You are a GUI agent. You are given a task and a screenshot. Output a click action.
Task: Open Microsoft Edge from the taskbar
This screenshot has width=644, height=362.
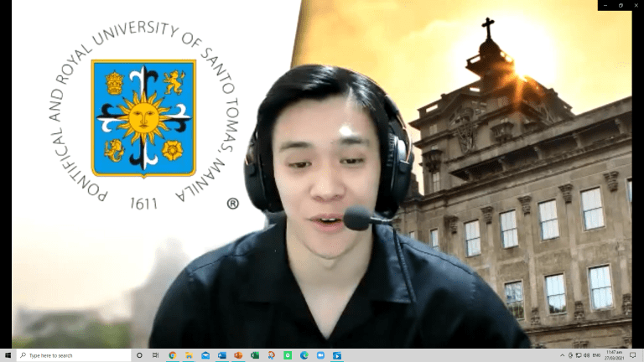(304, 355)
